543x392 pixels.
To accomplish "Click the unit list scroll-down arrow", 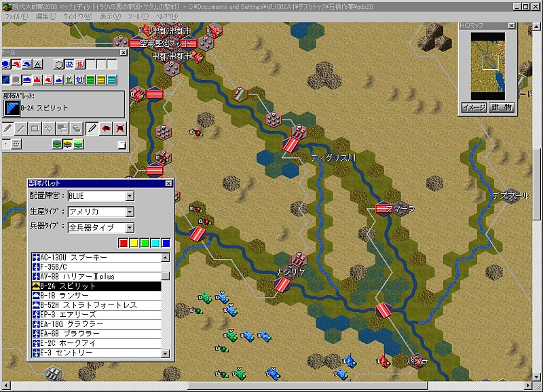I will (x=166, y=353).
